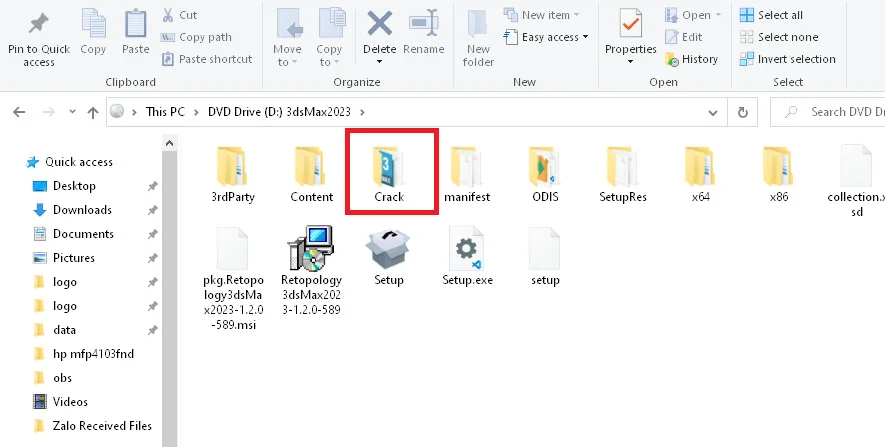This screenshot has height=447, width=885.
Task: Click the Search DVD Drive field
Action: (828, 112)
